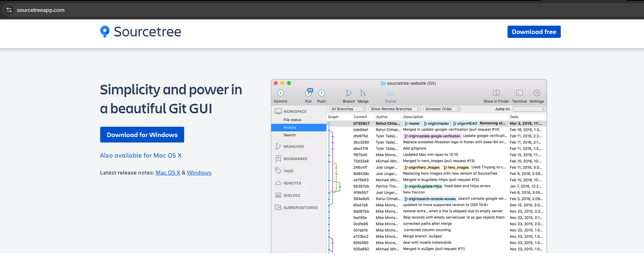The width and height of the screenshot is (644, 257).
Task: Click the origin/bug/date-https branch tag
Action: tap(423, 186)
